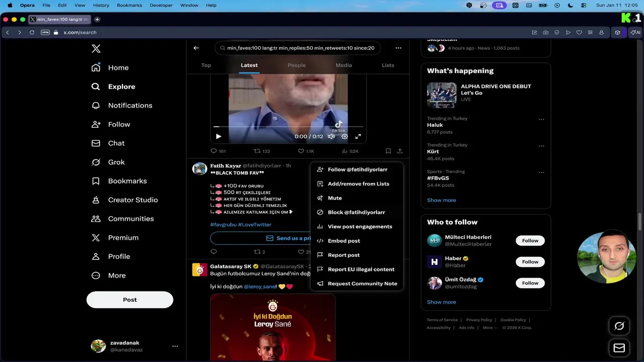
Task: Like the video post with 1.1K likes
Action: tap(306, 151)
